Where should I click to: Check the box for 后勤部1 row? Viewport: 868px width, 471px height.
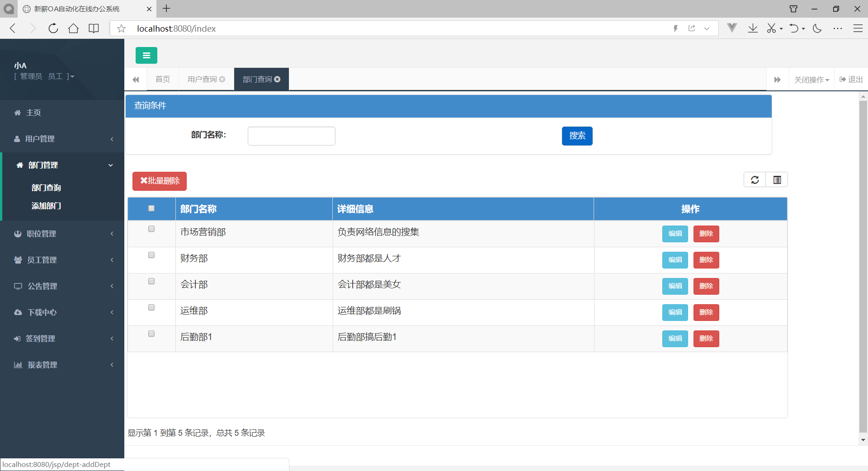coord(151,334)
